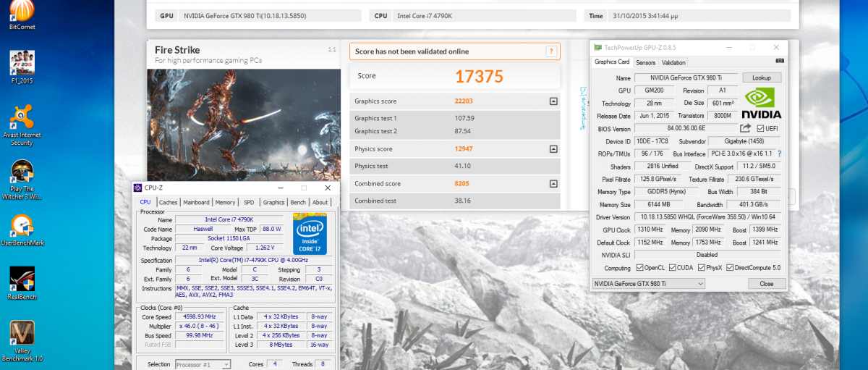Collapse the Graphics score section
The width and height of the screenshot is (868, 370).
pyautogui.click(x=553, y=101)
